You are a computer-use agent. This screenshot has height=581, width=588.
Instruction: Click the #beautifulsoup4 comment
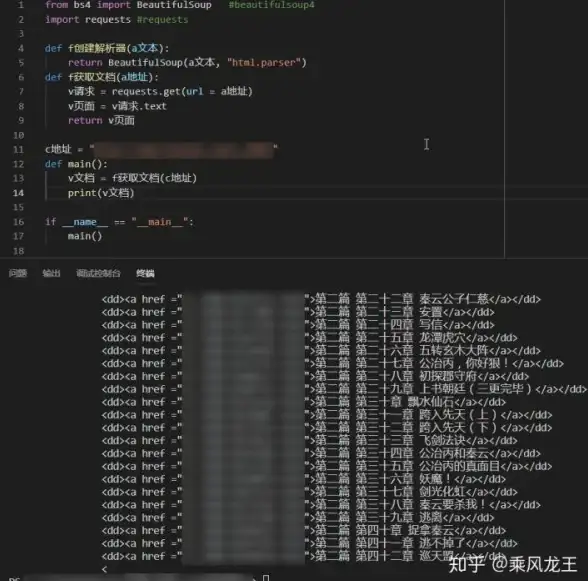pyautogui.click(x=272, y=5)
